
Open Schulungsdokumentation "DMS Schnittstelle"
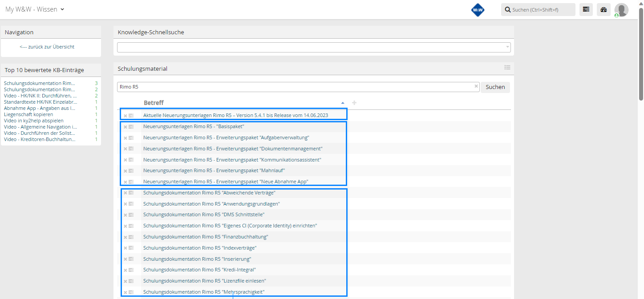[x=204, y=214]
